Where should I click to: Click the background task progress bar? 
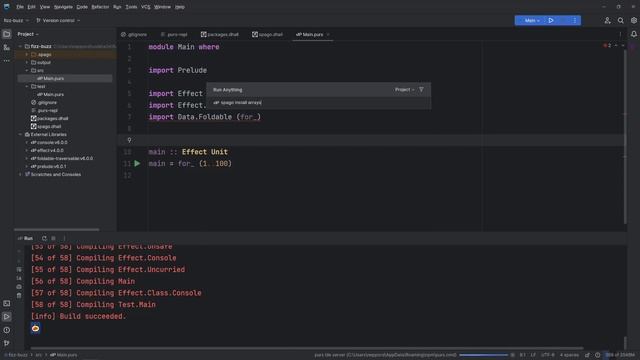pos(484,355)
